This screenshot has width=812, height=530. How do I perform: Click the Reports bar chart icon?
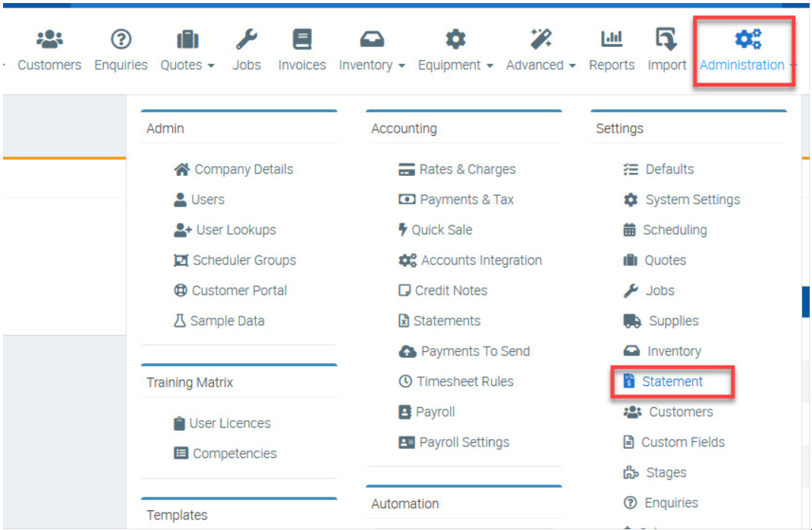611,39
